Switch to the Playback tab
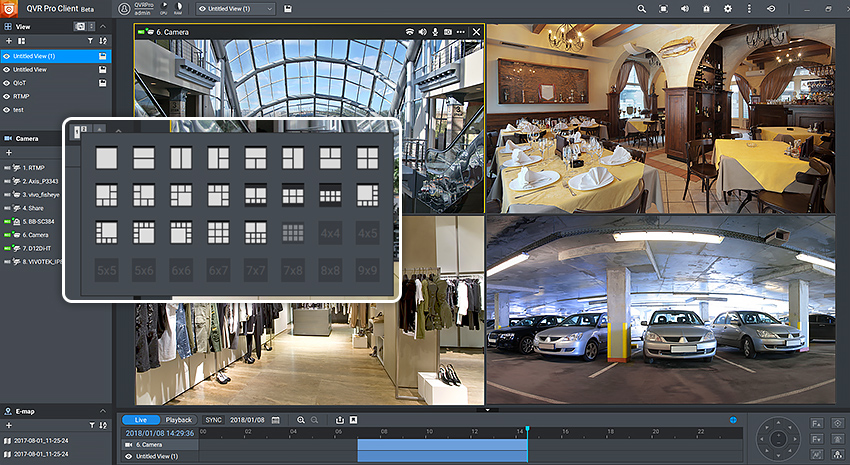 [178, 420]
